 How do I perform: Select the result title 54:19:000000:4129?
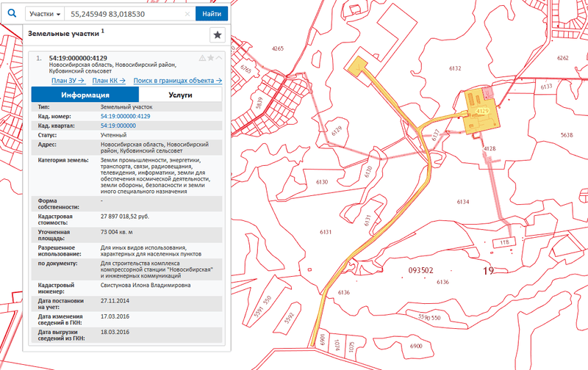pyautogui.click(x=79, y=57)
